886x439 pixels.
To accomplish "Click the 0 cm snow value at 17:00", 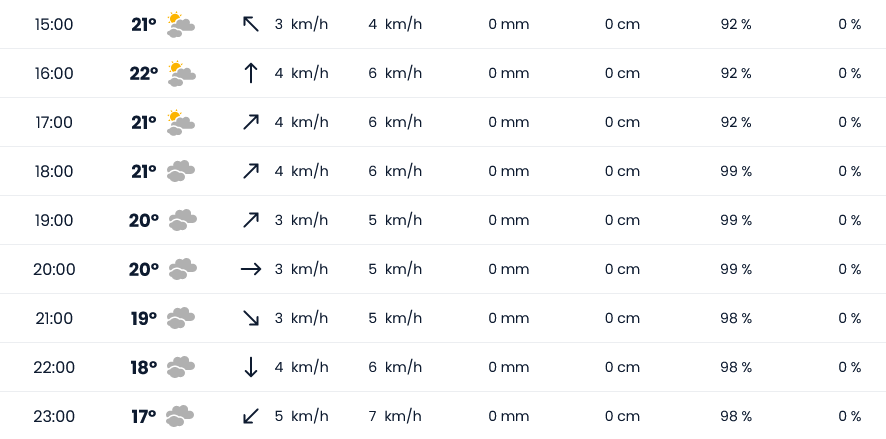I will pos(622,123).
